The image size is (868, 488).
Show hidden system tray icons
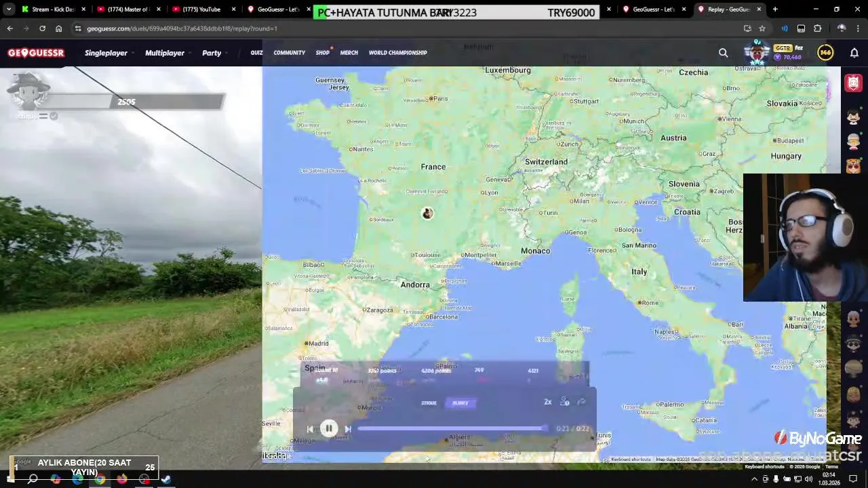click(x=754, y=479)
